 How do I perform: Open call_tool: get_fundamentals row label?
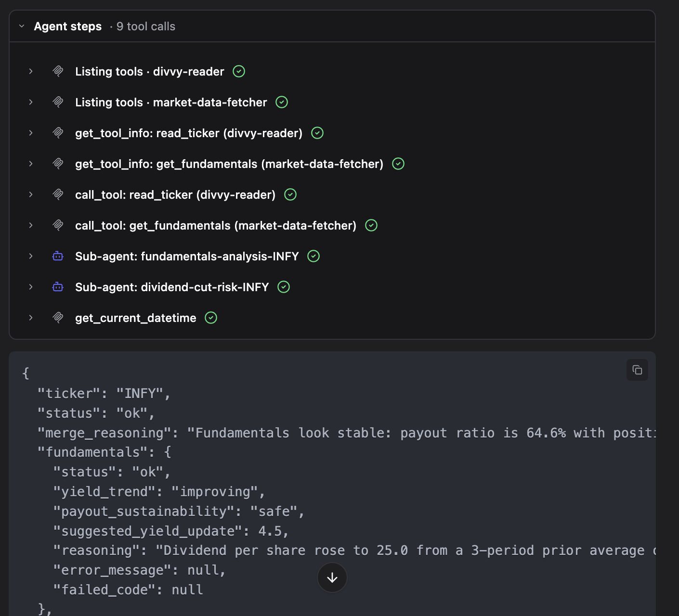216,225
